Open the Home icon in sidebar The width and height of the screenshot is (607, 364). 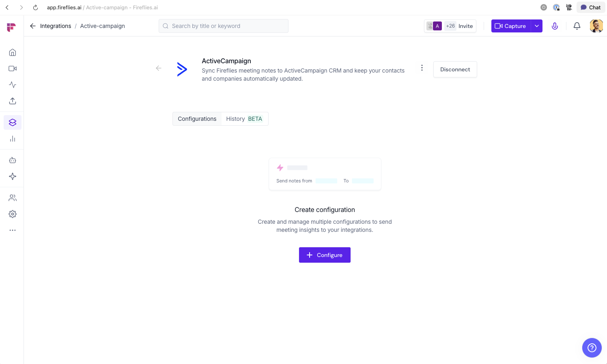[13, 52]
